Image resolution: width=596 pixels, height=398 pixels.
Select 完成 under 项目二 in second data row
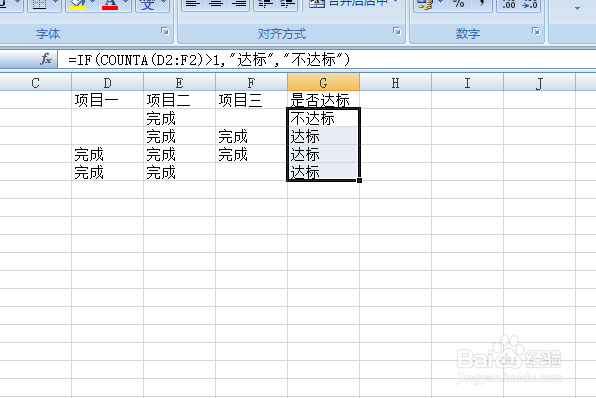(x=179, y=136)
